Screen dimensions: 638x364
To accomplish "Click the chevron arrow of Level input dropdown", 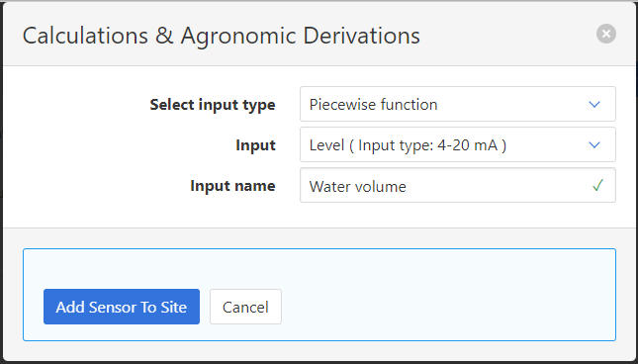I will click(x=594, y=145).
